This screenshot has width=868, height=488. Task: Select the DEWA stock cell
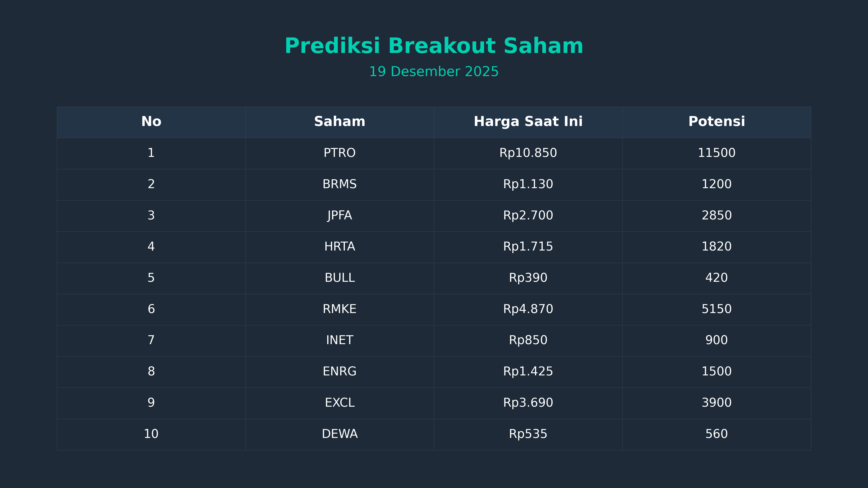(340, 434)
